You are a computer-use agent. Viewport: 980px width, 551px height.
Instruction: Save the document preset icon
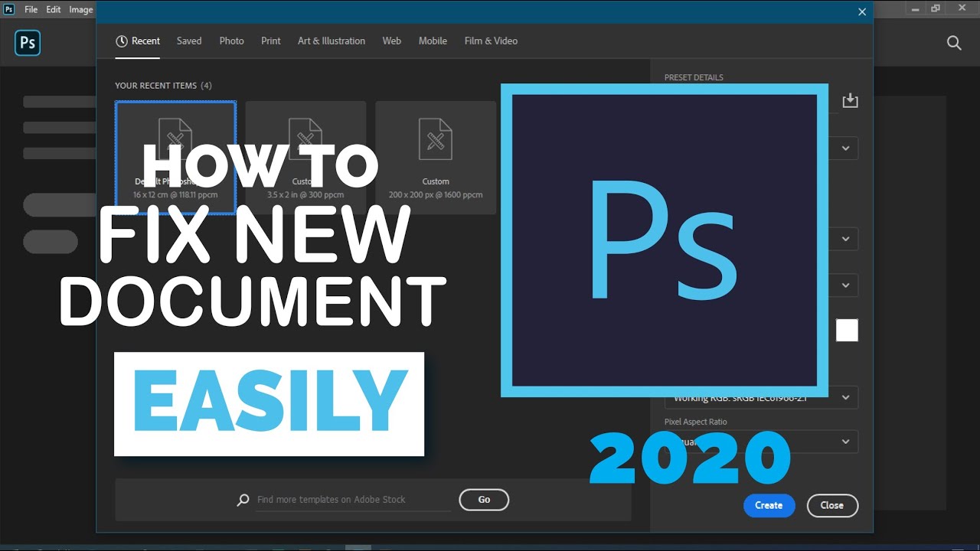850,100
